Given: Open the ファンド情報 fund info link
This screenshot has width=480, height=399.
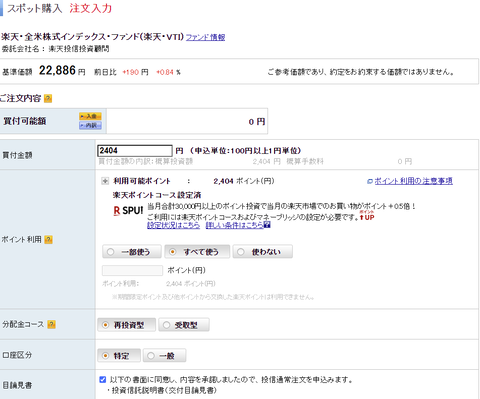Looking at the screenshot, I should click(205, 37).
